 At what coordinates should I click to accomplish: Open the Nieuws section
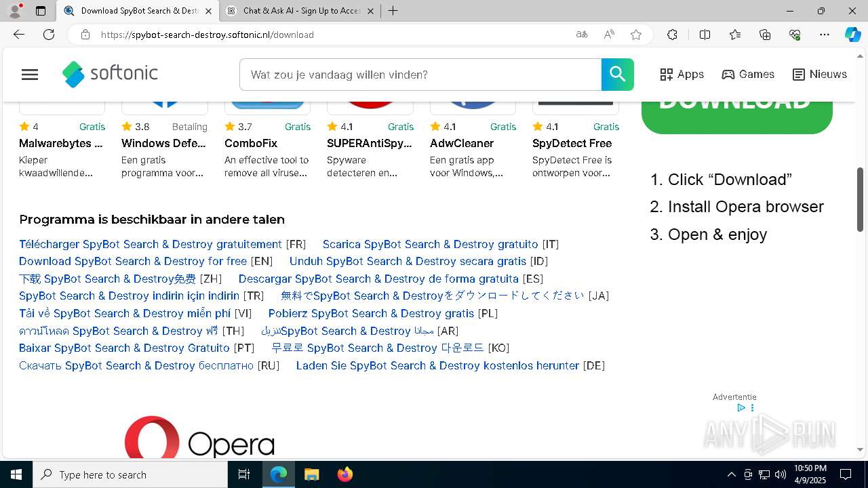tap(819, 75)
